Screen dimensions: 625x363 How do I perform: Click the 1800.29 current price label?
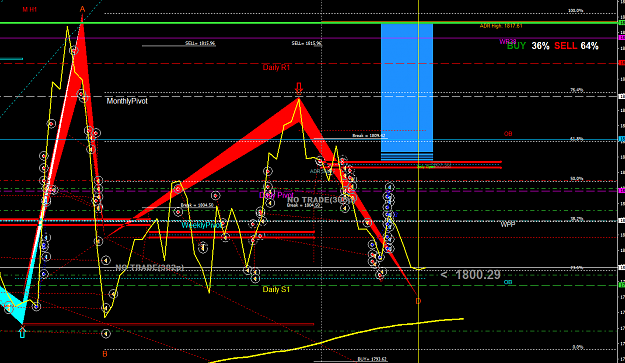pos(478,275)
